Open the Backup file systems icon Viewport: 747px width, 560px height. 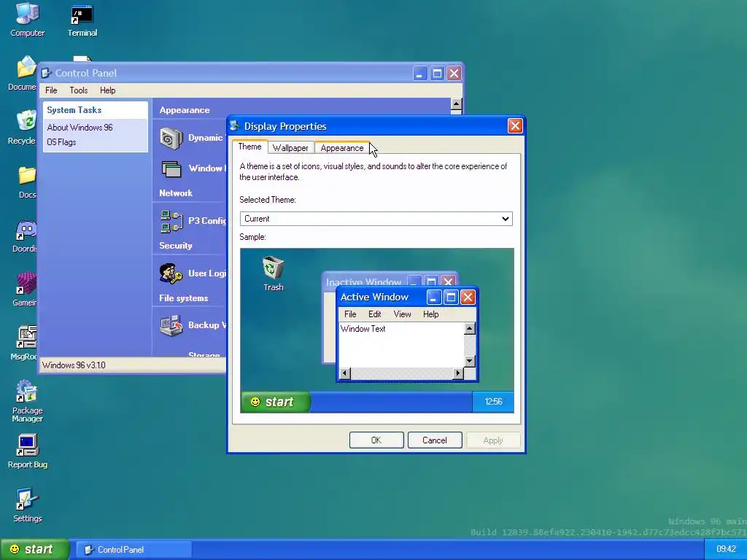click(171, 326)
